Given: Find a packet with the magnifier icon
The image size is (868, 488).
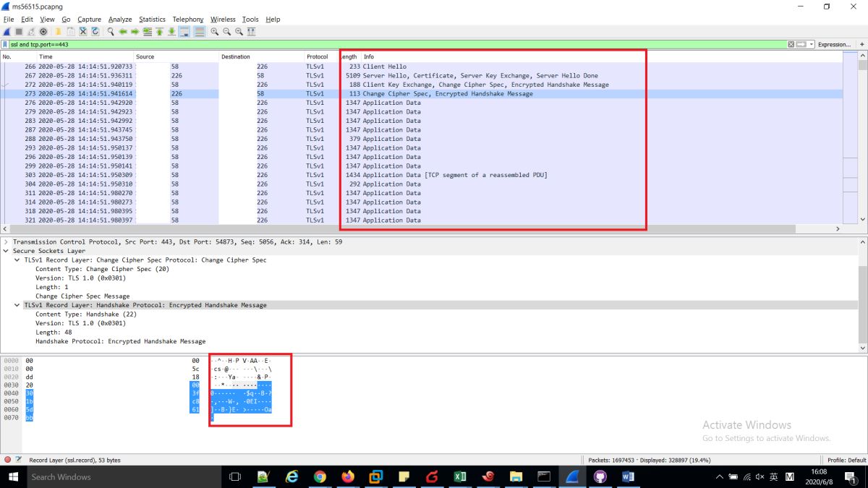Looking at the screenshot, I should pos(111,32).
